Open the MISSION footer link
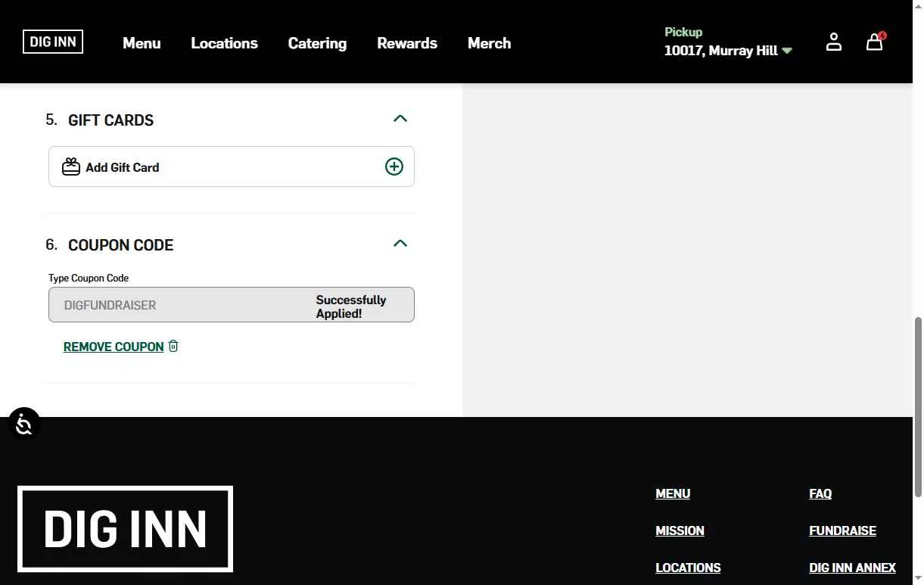Image resolution: width=924 pixels, height=585 pixels. tap(680, 531)
